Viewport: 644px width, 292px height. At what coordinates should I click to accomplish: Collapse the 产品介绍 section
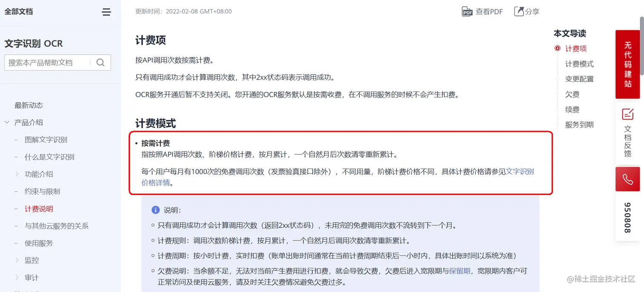coord(7,123)
